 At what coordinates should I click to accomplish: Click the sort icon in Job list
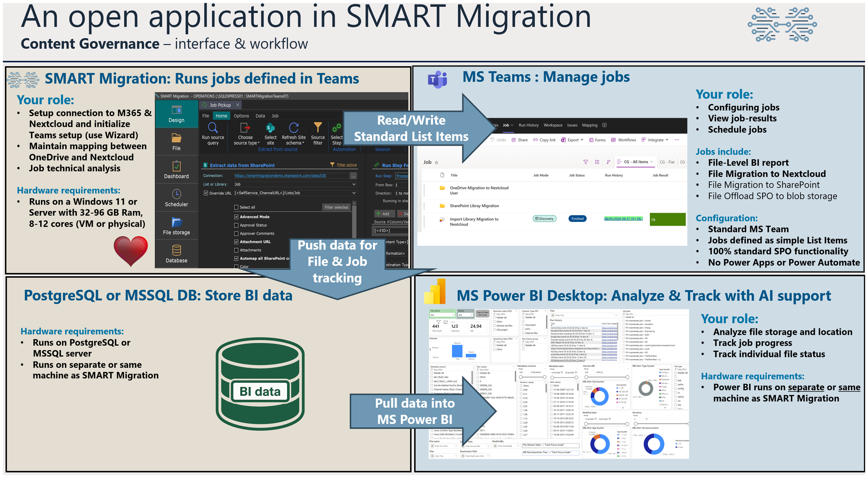pos(608,162)
